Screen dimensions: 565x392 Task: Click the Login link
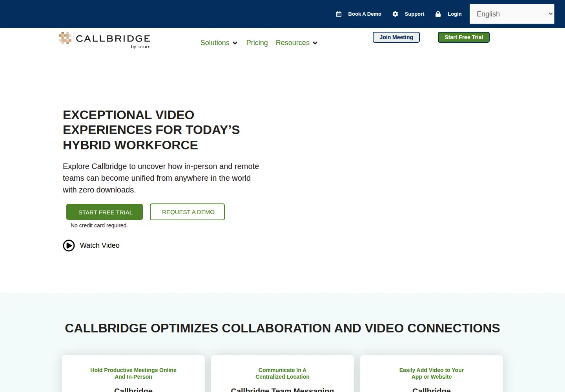(454, 14)
